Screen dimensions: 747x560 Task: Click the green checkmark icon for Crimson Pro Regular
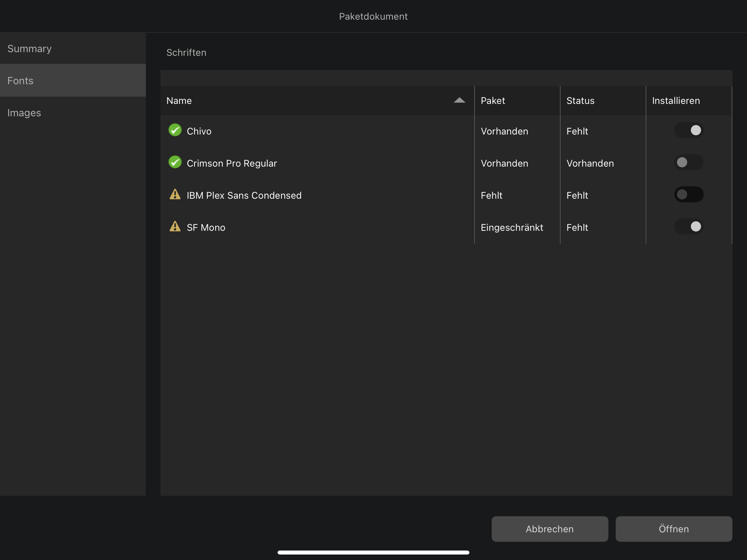click(x=175, y=163)
